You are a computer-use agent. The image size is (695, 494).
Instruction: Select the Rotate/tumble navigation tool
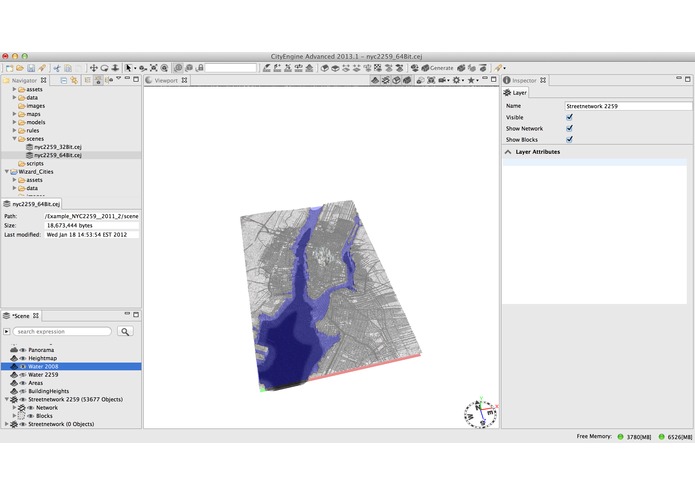tap(105, 68)
